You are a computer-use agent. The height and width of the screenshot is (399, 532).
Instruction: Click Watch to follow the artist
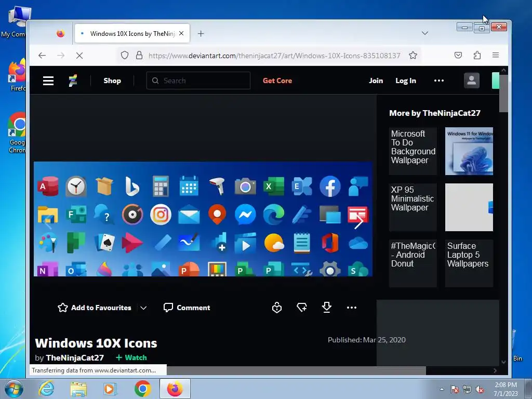131,357
